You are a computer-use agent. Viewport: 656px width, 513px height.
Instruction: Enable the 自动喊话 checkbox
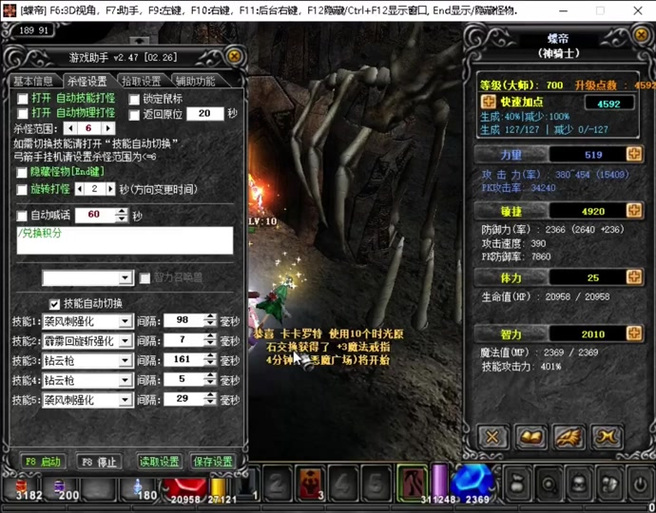21,216
